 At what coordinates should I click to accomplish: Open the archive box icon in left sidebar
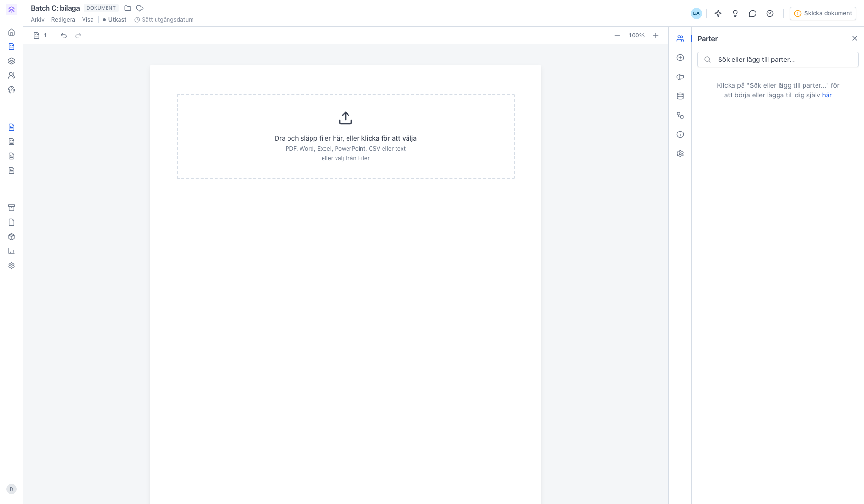(x=12, y=208)
